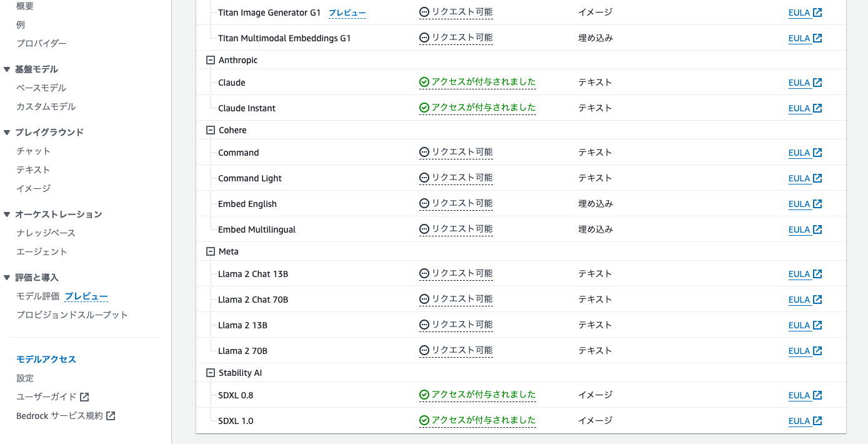Click the request status icon for Command Light
The image size is (868, 444).
tap(424, 178)
